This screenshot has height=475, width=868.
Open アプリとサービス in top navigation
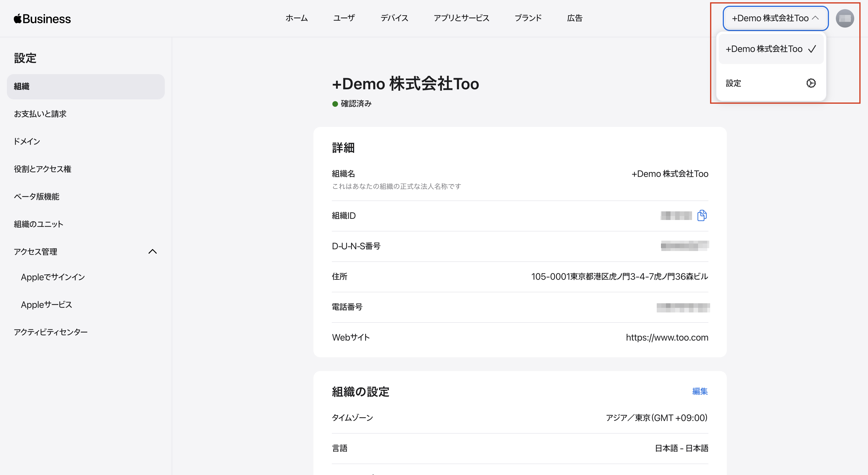[461, 18]
